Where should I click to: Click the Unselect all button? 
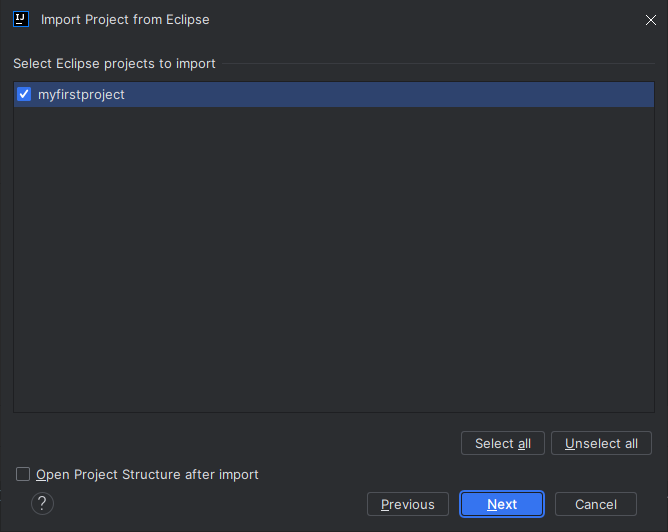(x=601, y=443)
